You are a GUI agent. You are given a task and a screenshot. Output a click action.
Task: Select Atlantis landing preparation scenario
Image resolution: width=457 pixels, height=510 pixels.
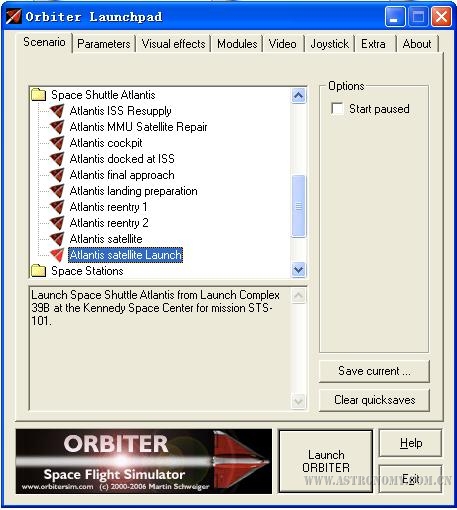point(134,191)
